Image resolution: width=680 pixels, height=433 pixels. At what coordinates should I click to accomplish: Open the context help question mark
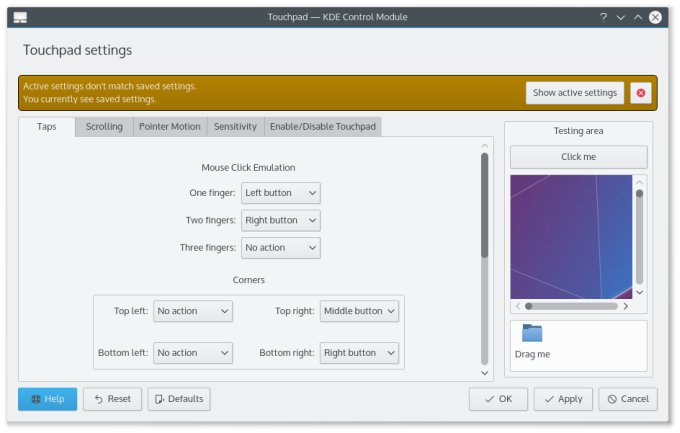pyautogui.click(x=603, y=17)
